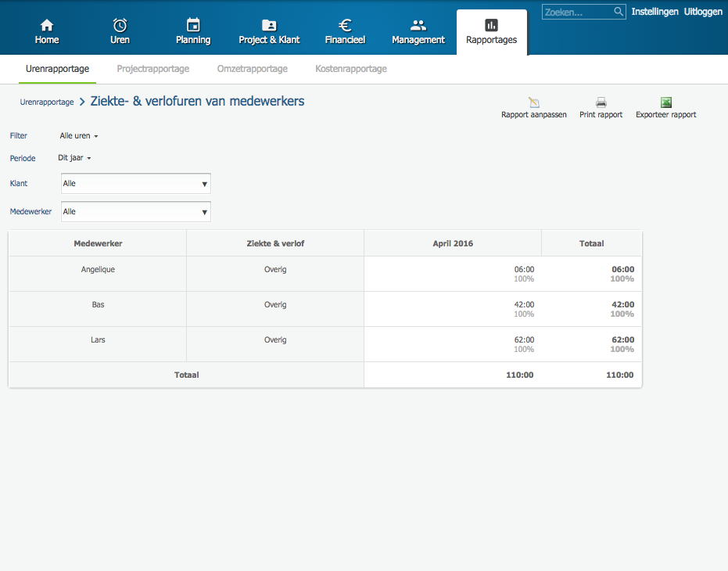Expand the Klant select box

point(136,184)
